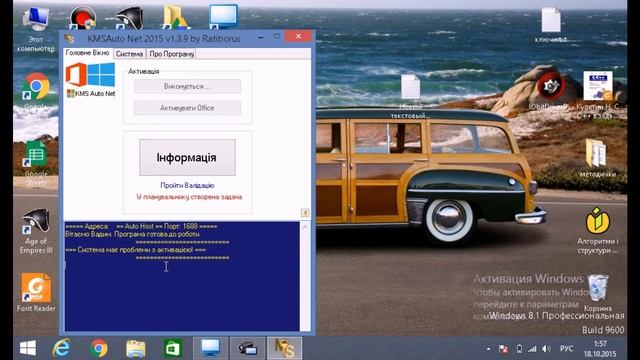
Task: Select the Google Sheets desktop shortcut
Action: [36, 162]
